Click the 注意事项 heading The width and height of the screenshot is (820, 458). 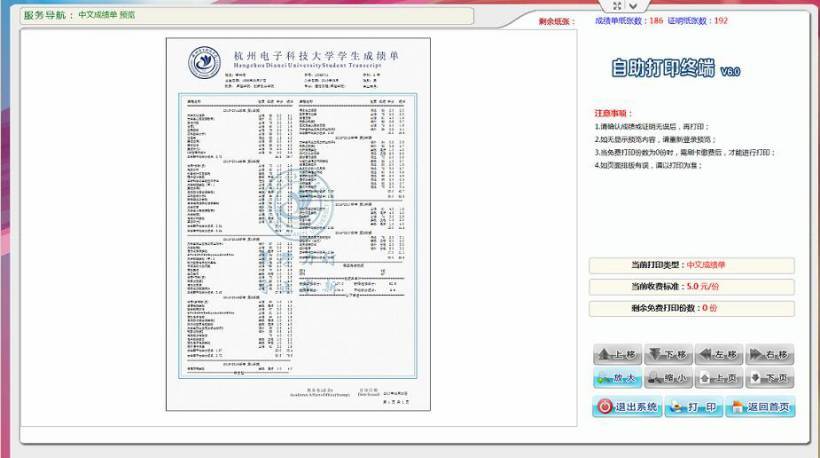[613, 113]
